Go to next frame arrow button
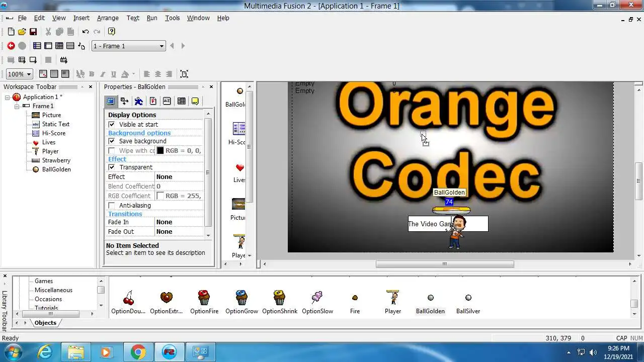 click(x=183, y=46)
